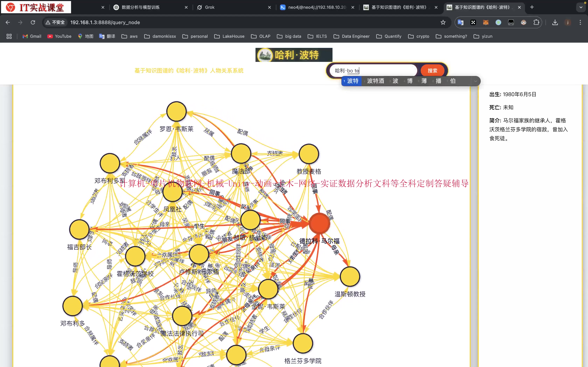This screenshot has height=367, width=588.
Task: Click the Apps grid icon in bookmarks bar
Action: coord(9,36)
